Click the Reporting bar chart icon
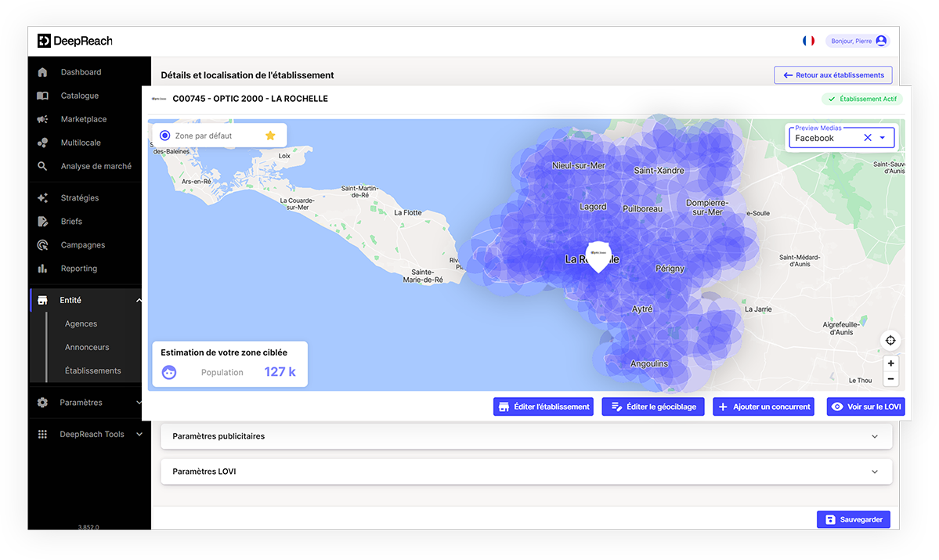This screenshot has height=560, width=939. [42, 269]
